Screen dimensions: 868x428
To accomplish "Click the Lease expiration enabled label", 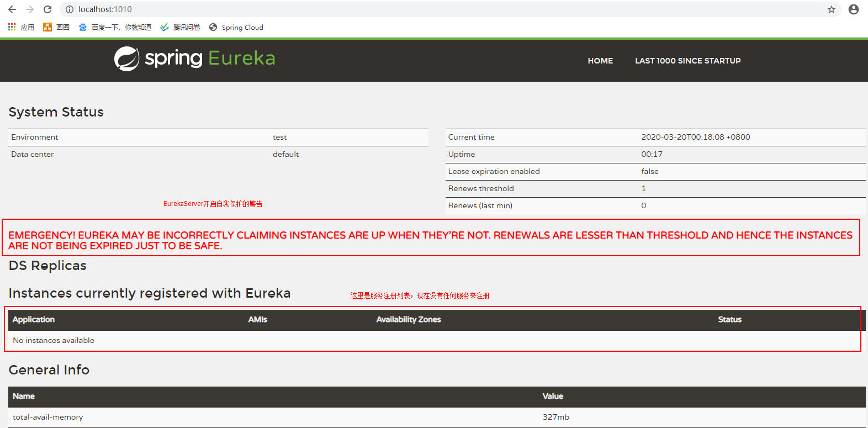I will point(494,171).
